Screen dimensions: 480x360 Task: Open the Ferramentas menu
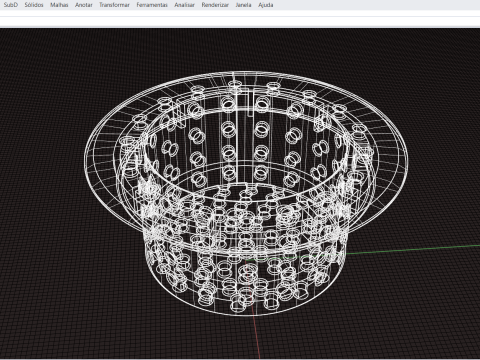pyautogui.click(x=152, y=5)
